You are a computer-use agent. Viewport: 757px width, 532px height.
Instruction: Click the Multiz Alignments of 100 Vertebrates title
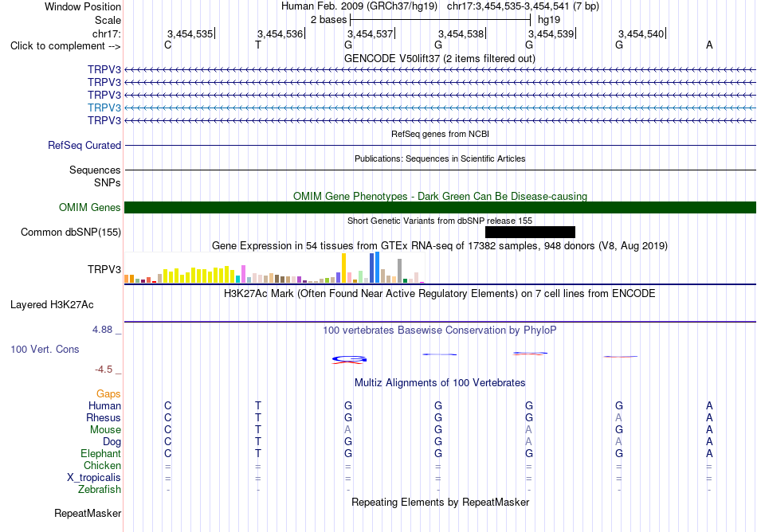pyautogui.click(x=440, y=382)
